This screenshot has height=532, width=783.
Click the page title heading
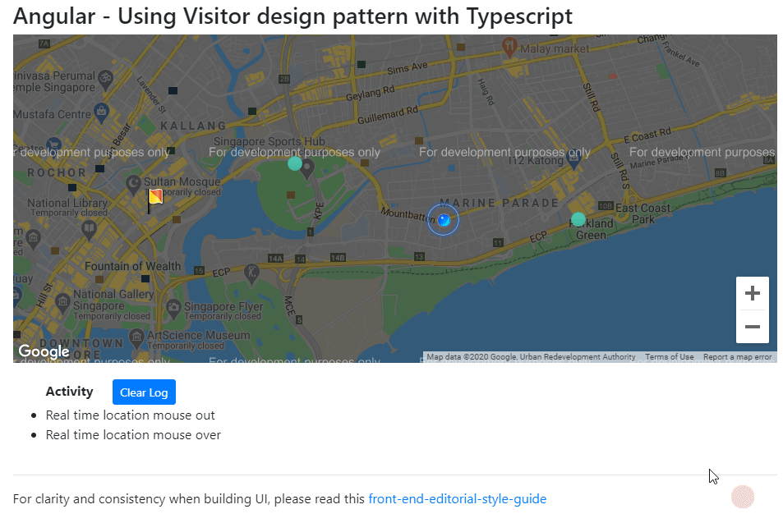(x=292, y=16)
